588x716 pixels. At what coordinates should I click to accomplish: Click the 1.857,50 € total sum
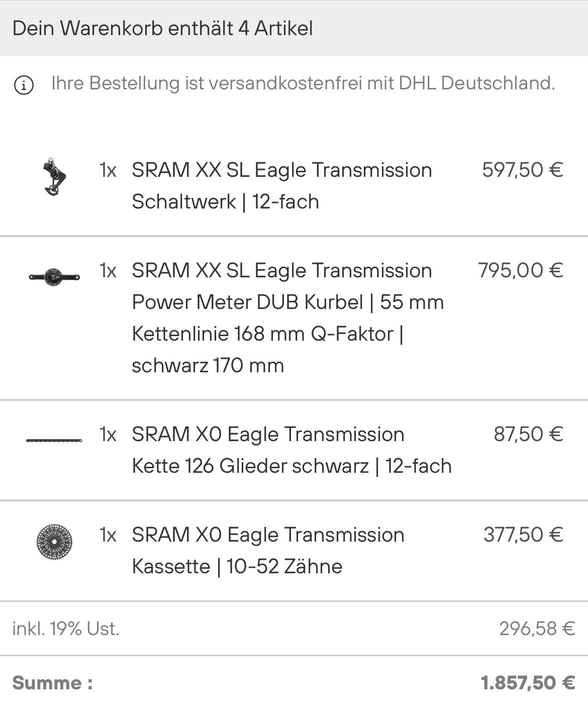[x=528, y=683]
